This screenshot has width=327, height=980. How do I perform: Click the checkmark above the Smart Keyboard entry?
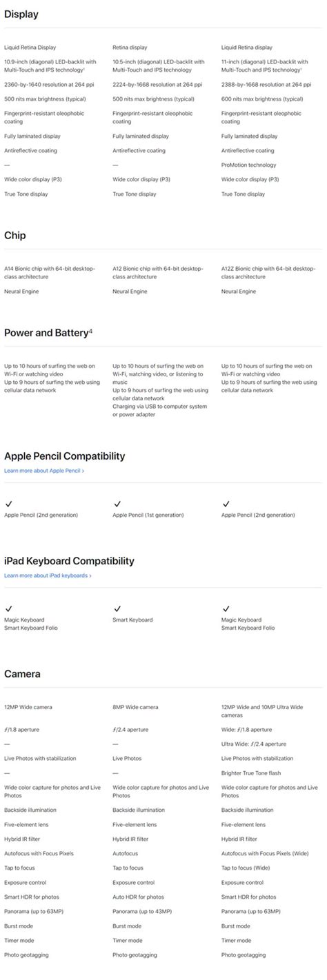click(x=117, y=609)
